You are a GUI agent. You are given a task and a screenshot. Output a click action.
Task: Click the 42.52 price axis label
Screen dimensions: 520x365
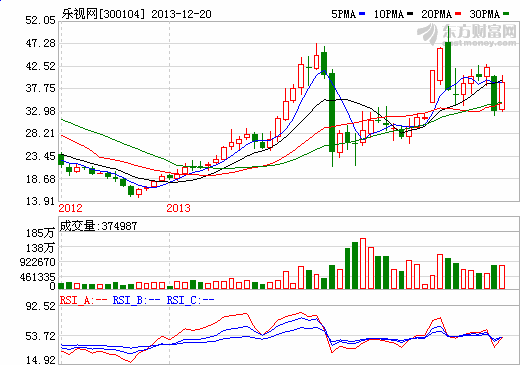pyautogui.click(x=41, y=66)
